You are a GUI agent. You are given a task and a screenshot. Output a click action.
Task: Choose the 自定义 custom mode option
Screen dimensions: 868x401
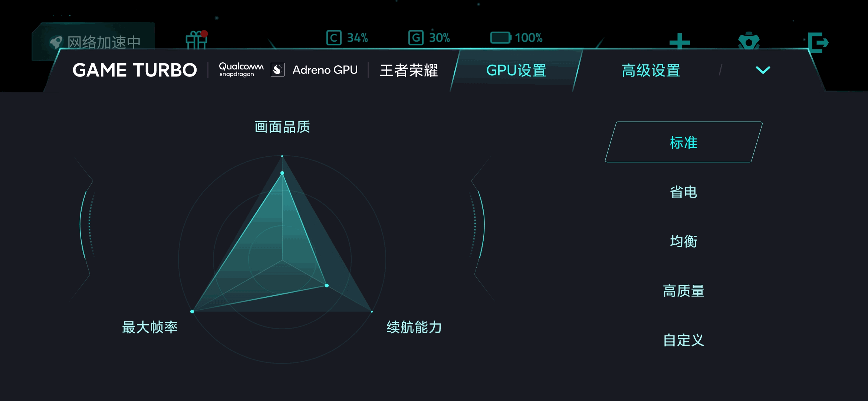click(684, 341)
